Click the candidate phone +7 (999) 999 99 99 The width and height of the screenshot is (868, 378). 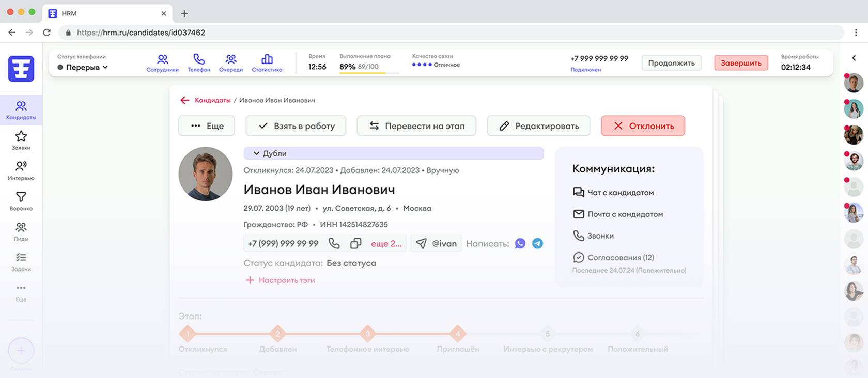tap(283, 244)
